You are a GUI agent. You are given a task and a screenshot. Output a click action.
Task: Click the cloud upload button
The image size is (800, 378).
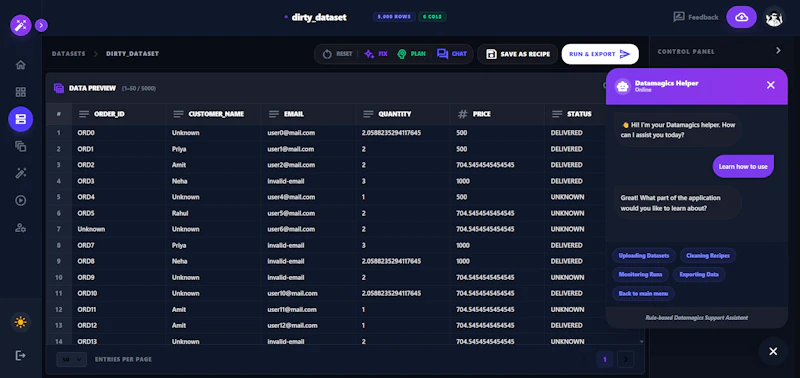tap(741, 17)
